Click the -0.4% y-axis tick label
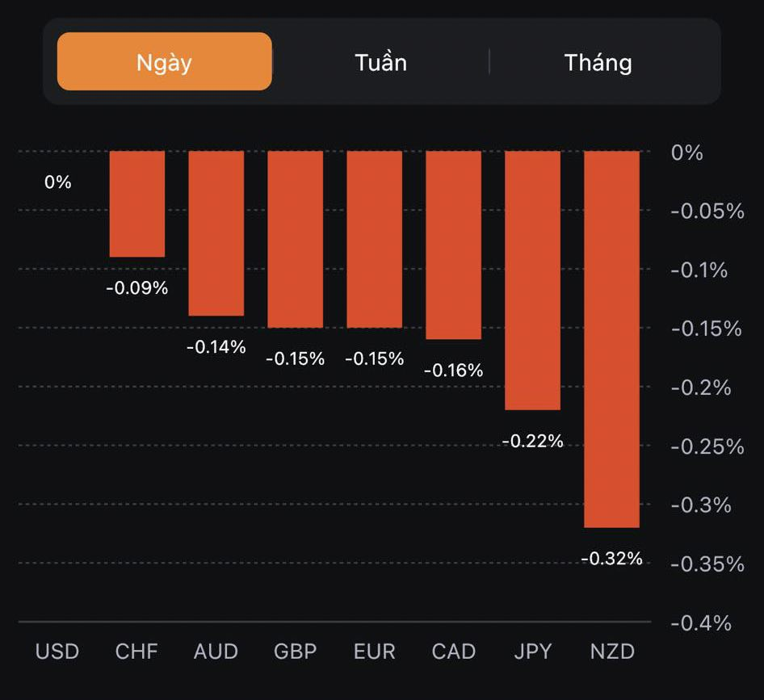This screenshot has height=700, width=764. click(x=699, y=622)
